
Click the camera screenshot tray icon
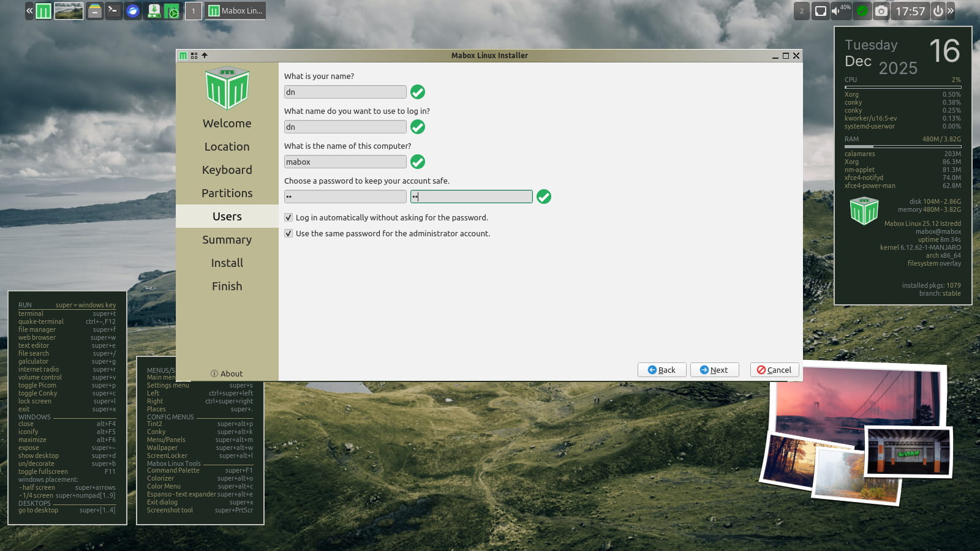pos(881,11)
